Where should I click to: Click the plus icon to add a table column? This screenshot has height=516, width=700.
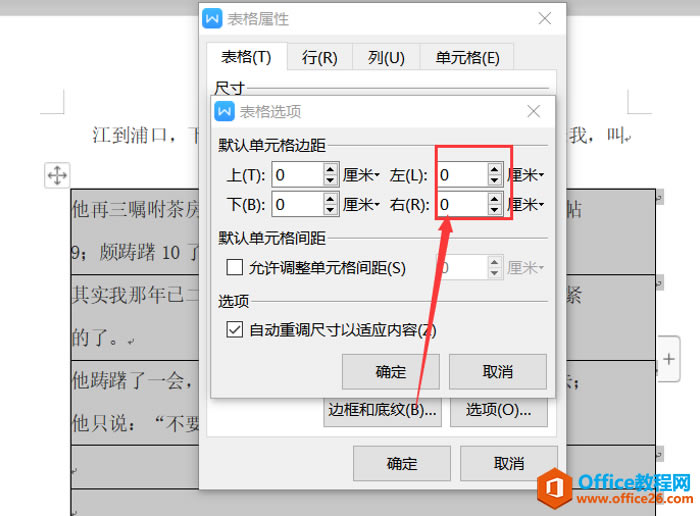[x=668, y=359]
